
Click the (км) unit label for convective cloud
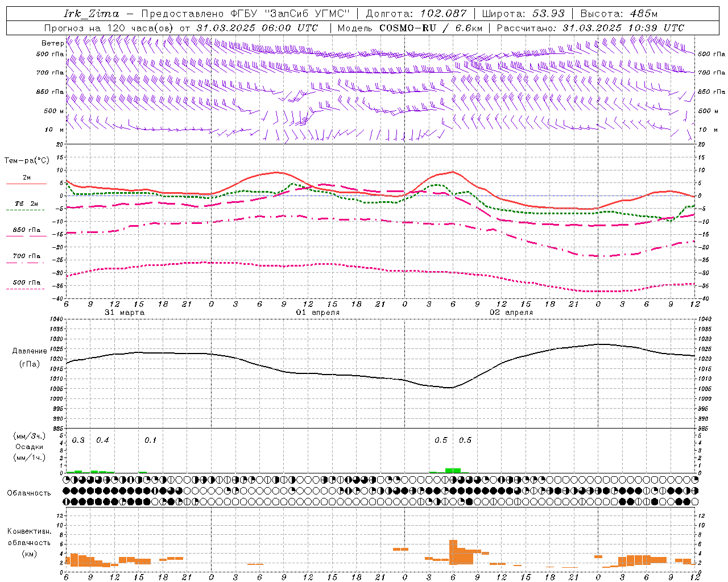click(30, 554)
